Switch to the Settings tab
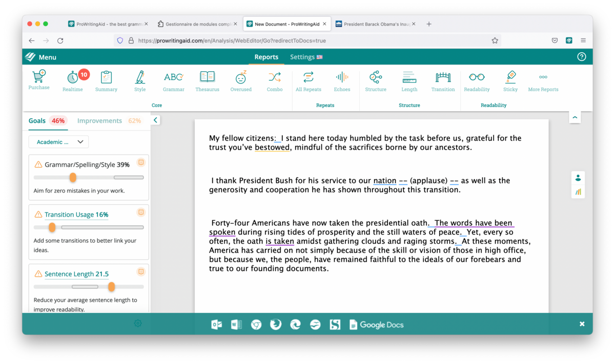Screen dimensions: 615x364 click(x=306, y=57)
